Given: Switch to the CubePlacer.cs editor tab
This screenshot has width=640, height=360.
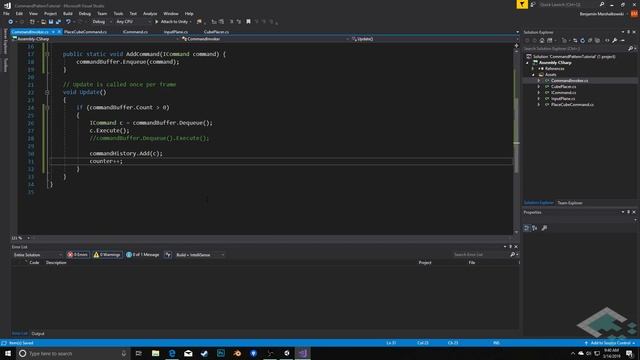Looking at the screenshot, I should pos(216,31).
